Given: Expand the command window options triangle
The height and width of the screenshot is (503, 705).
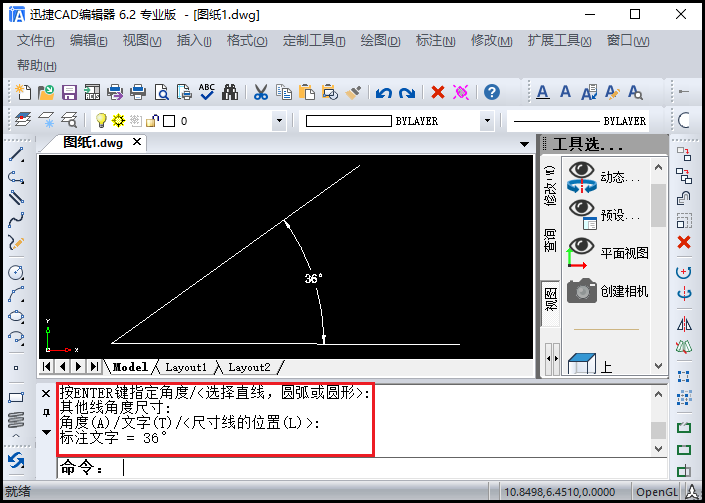Looking at the screenshot, I should click(46, 432).
